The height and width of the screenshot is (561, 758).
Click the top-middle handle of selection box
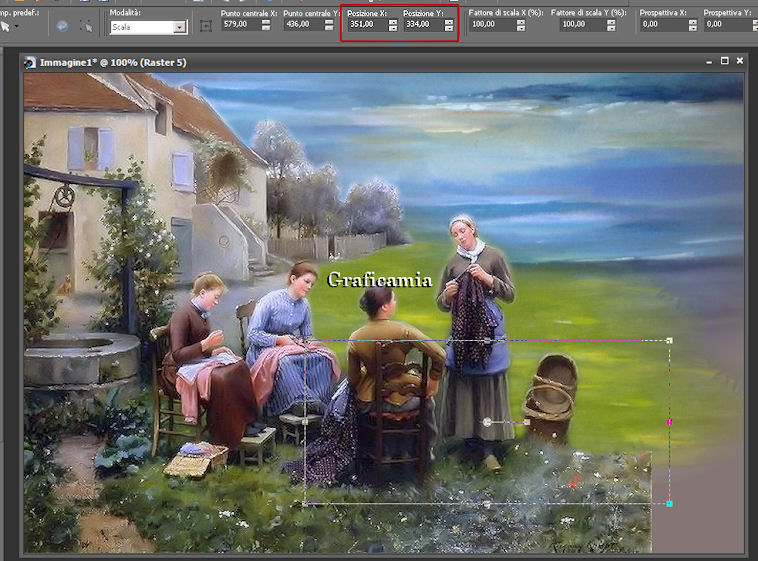coord(487,340)
